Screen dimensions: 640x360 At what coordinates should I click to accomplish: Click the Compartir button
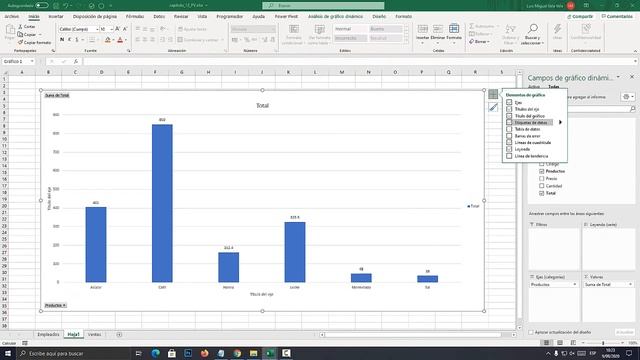(580, 16)
